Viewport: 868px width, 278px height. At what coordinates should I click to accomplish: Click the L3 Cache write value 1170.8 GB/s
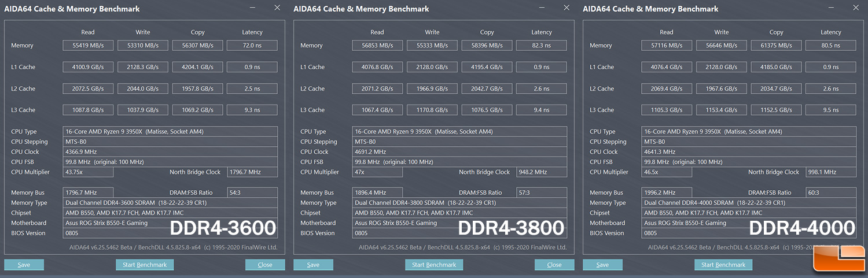(x=432, y=110)
